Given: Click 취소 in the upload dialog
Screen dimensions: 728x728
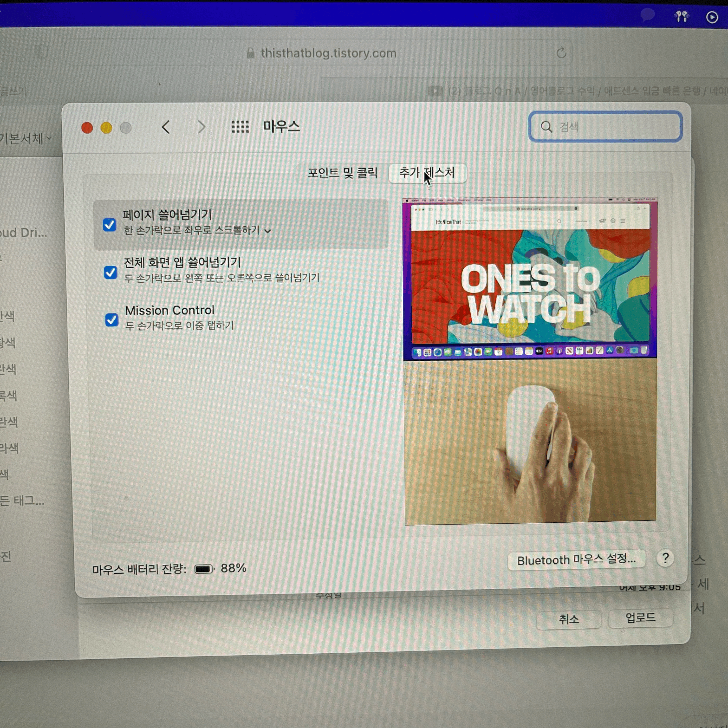Looking at the screenshot, I should point(569,619).
